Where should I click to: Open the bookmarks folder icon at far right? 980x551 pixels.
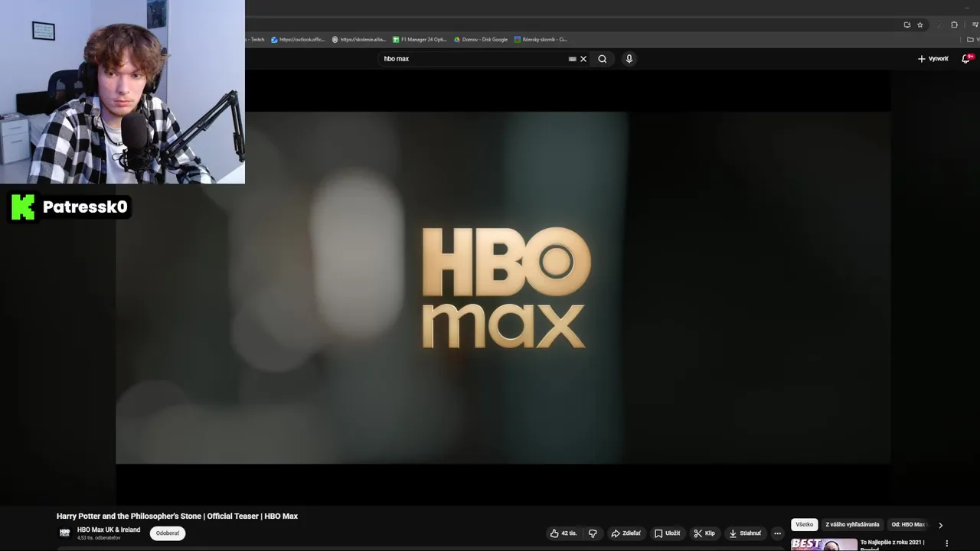(x=971, y=40)
